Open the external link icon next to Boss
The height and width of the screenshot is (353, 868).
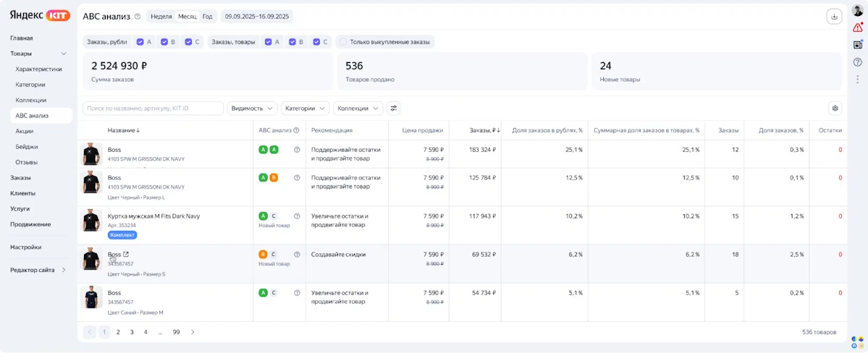coord(126,255)
